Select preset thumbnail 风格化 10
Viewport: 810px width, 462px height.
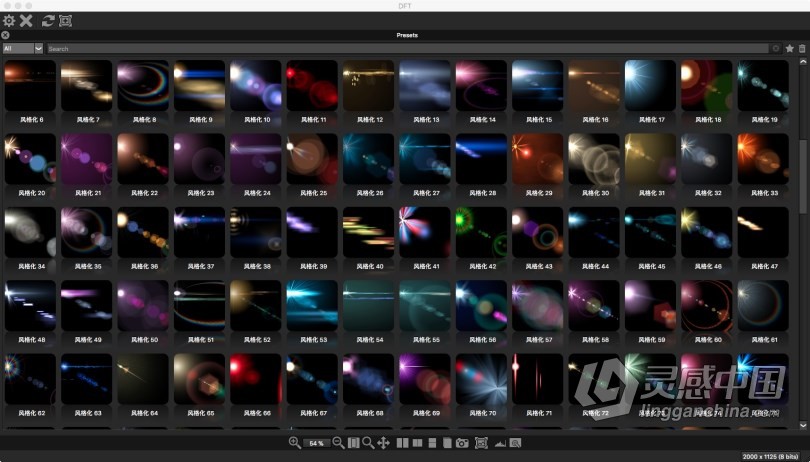point(256,85)
